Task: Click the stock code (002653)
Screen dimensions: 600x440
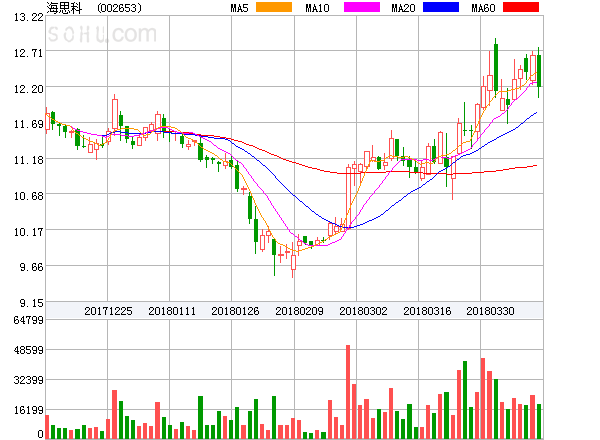Action: tap(119, 8)
